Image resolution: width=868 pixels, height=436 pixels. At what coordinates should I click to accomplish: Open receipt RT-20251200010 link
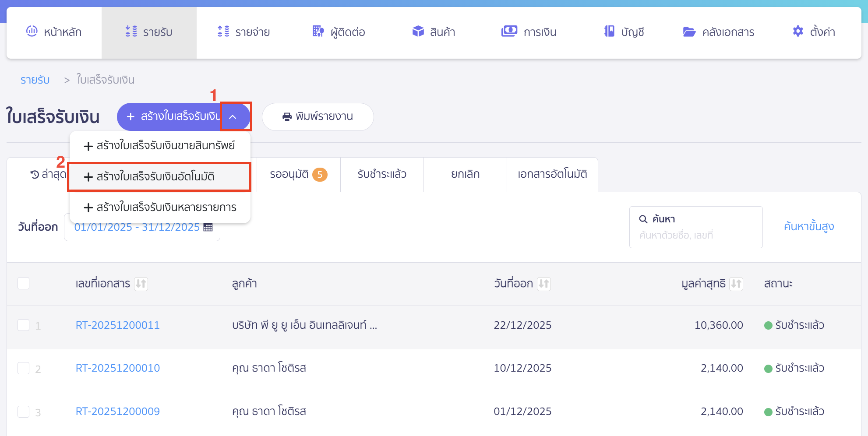(x=117, y=368)
